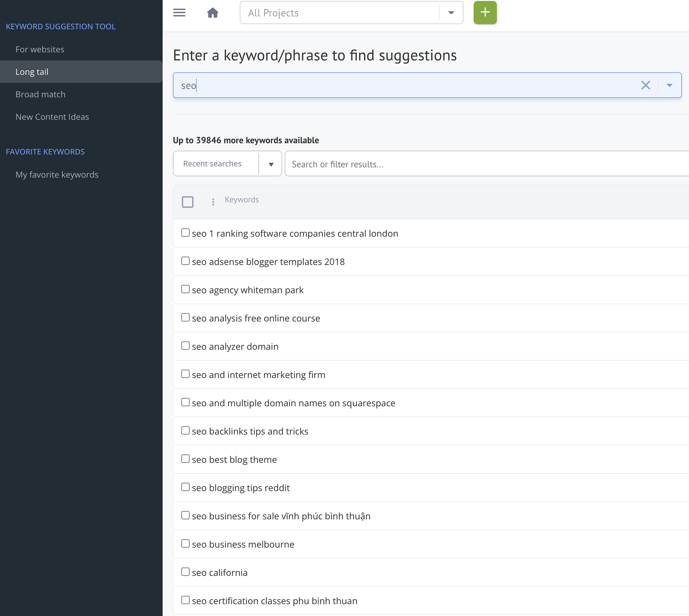This screenshot has height=616, width=689.
Task: Expand the All Projects dropdown arrow
Action: [x=451, y=13]
